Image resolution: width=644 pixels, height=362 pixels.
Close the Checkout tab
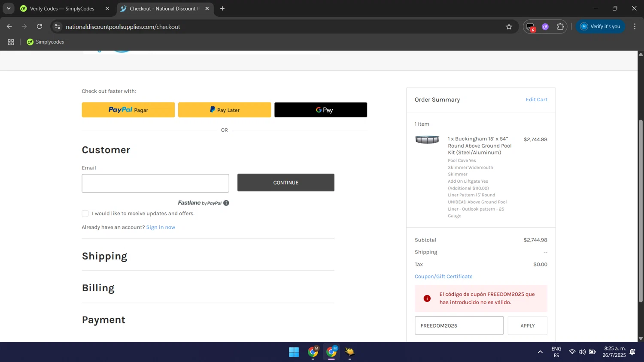coord(207,9)
